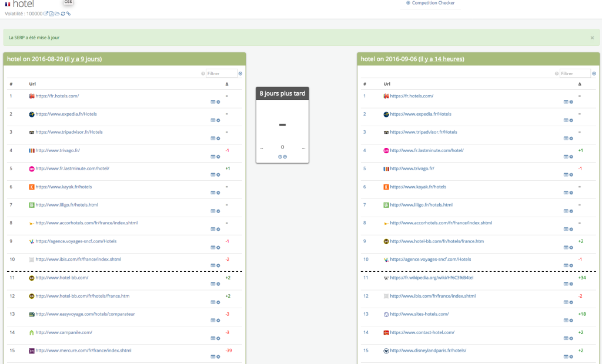Click gear icon for ibis.com in 2016-08-29 panel
The width and height of the screenshot is (602, 364).
[x=218, y=266]
